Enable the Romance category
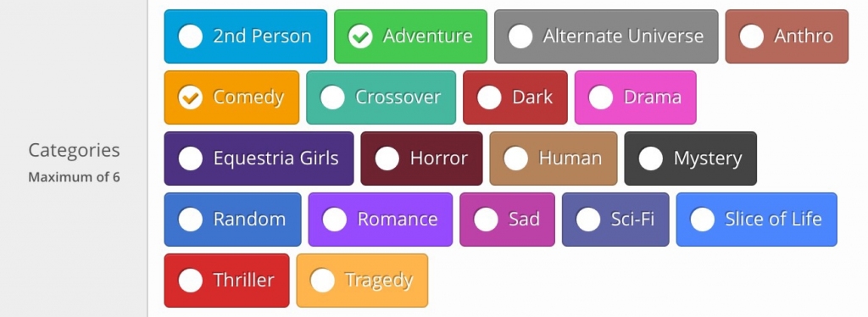The image size is (868, 317). click(381, 219)
